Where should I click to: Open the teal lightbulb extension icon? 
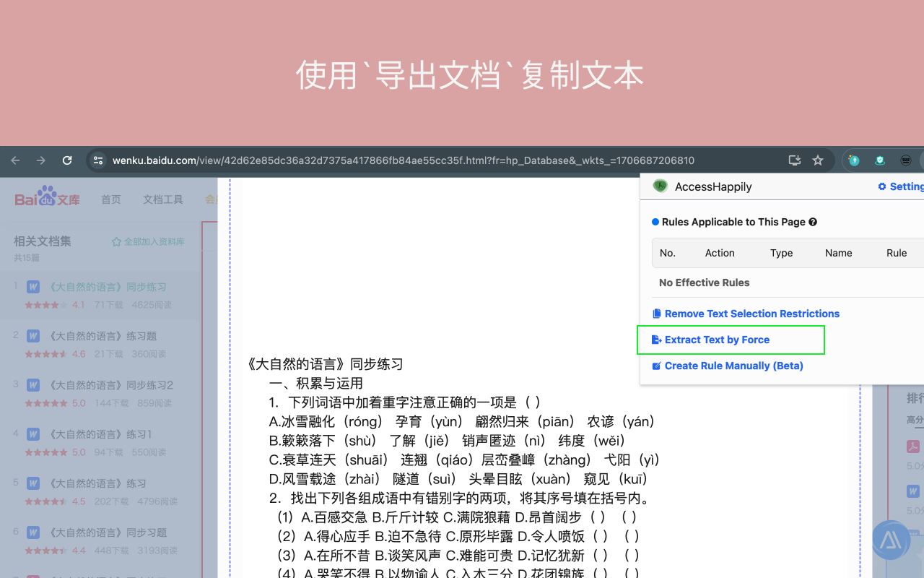click(854, 160)
